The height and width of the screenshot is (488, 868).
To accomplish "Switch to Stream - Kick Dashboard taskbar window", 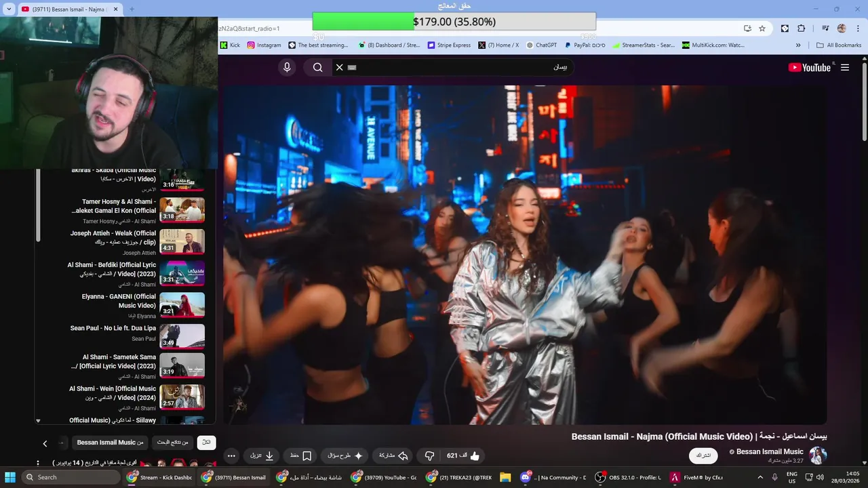I will coord(160,477).
